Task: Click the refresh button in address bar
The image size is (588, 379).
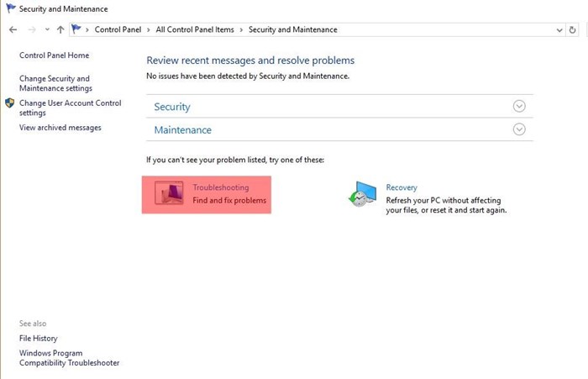Action: (572, 29)
